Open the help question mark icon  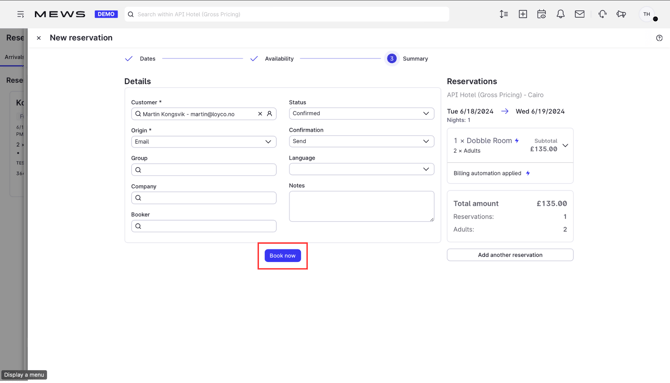659,38
